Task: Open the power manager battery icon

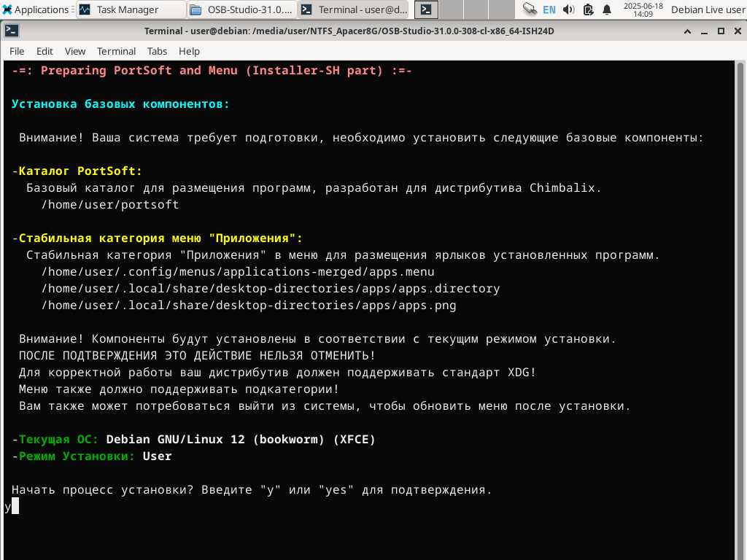Action: (589, 9)
